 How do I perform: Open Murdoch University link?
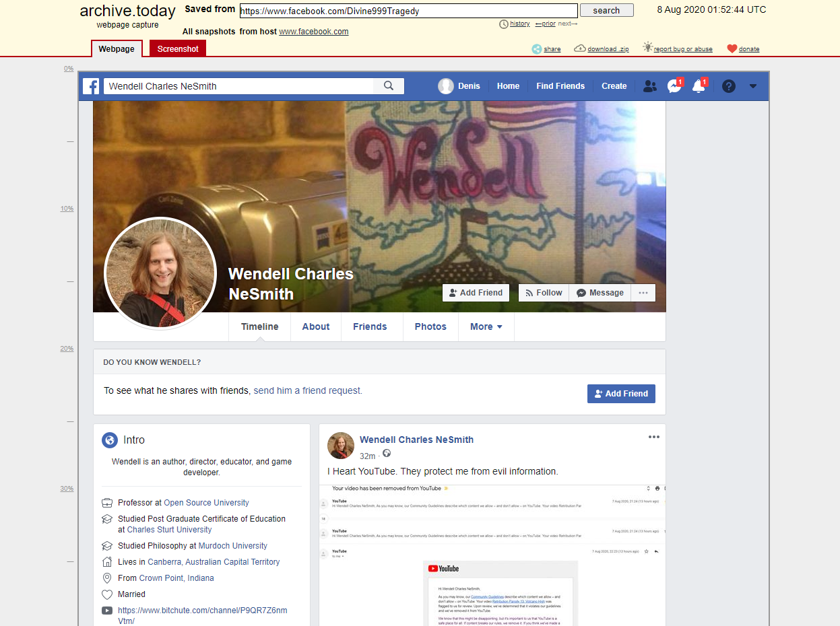233,546
